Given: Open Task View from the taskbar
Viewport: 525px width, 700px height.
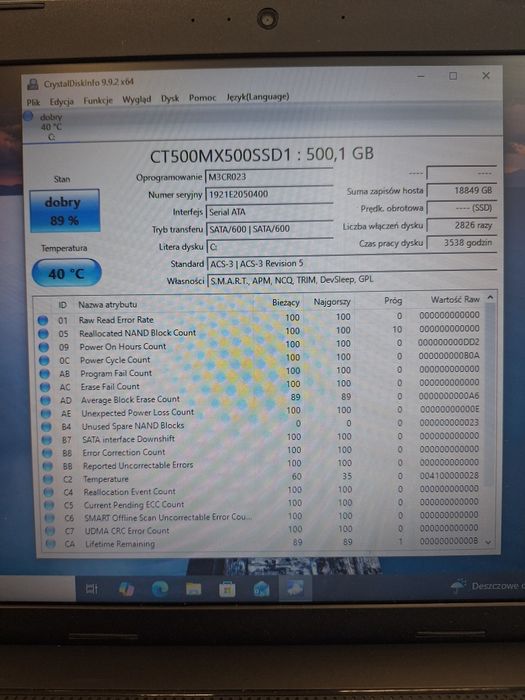Looking at the screenshot, I should pyautogui.click(x=92, y=589).
